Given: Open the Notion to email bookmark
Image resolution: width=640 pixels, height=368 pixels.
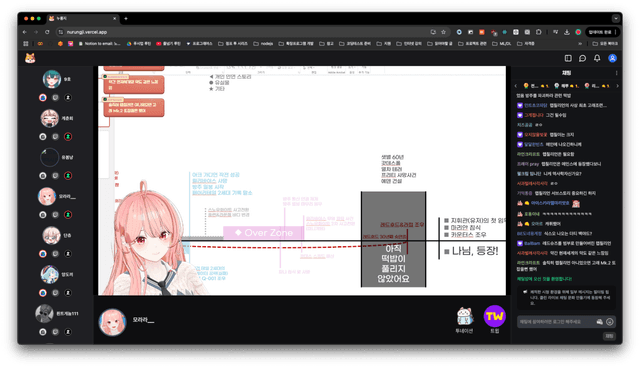Looking at the screenshot, I should click(99, 44).
